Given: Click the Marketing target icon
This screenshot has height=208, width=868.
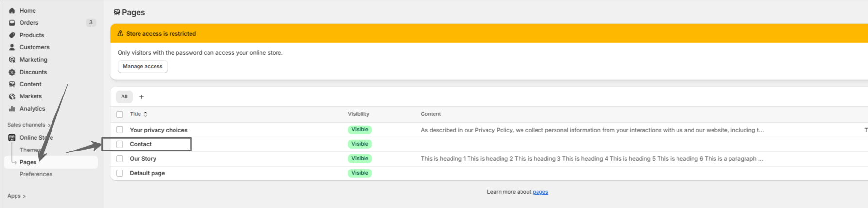Looking at the screenshot, I should [12, 60].
